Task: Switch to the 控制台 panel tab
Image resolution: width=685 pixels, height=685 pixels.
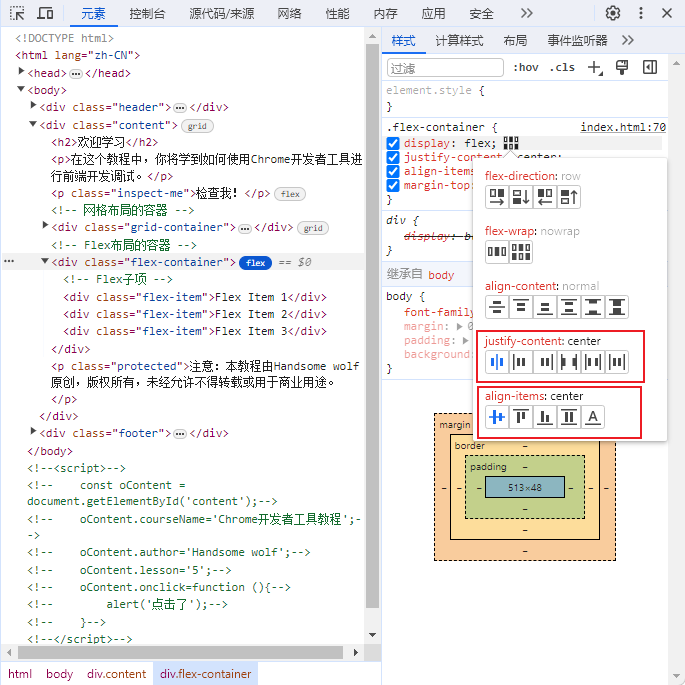Action: pos(147,14)
